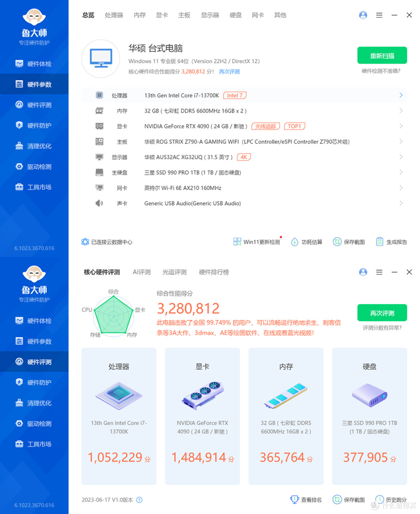Image resolution: width=420 pixels, height=514 pixels.
Task: Switch to the 硬件排行榜 tab
Action: [214, 272]
